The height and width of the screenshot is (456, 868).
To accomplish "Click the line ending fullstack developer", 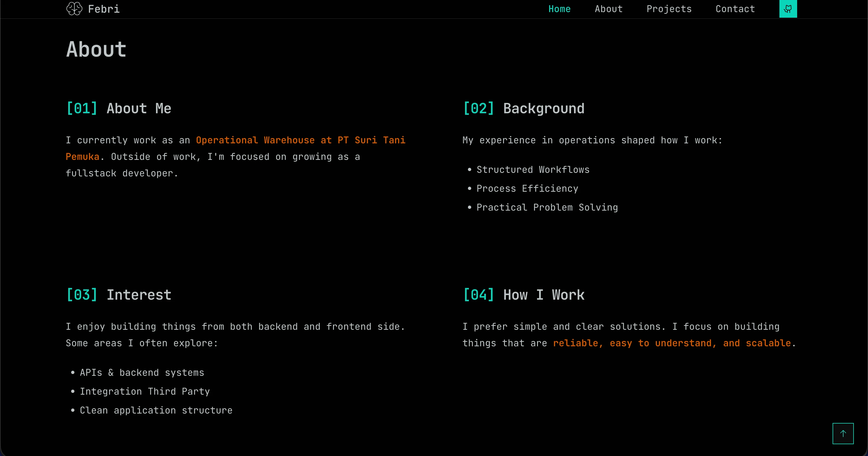I will click(x=122, y=173).
